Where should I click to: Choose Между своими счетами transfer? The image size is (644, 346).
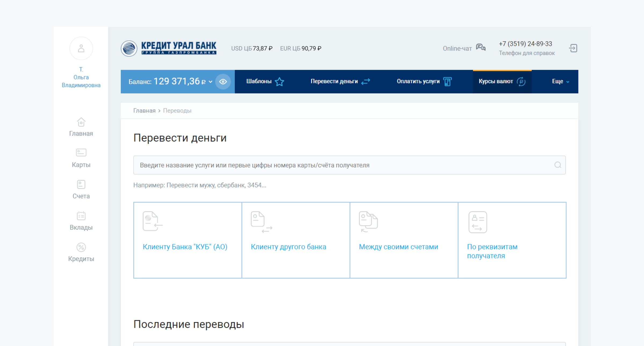(x=404, y=240)
